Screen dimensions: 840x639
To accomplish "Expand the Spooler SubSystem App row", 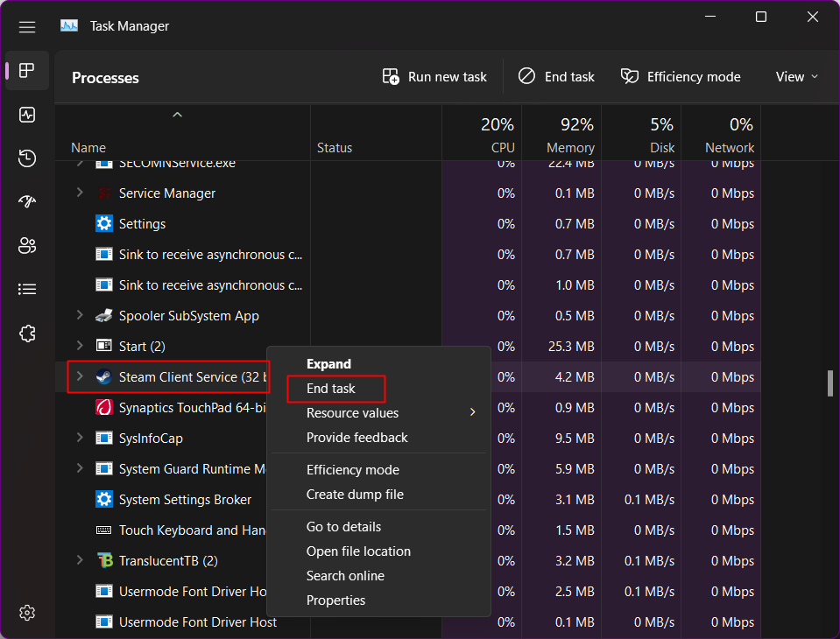I will click(x=80, y=316).
